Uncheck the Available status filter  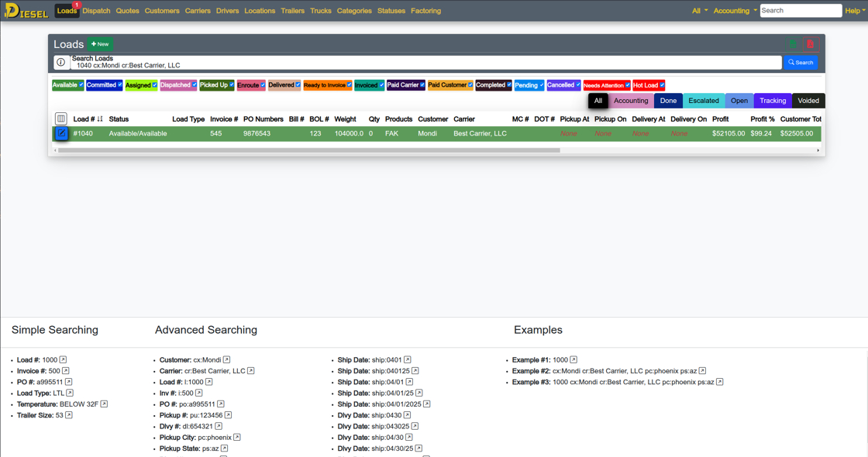(81, 84)
